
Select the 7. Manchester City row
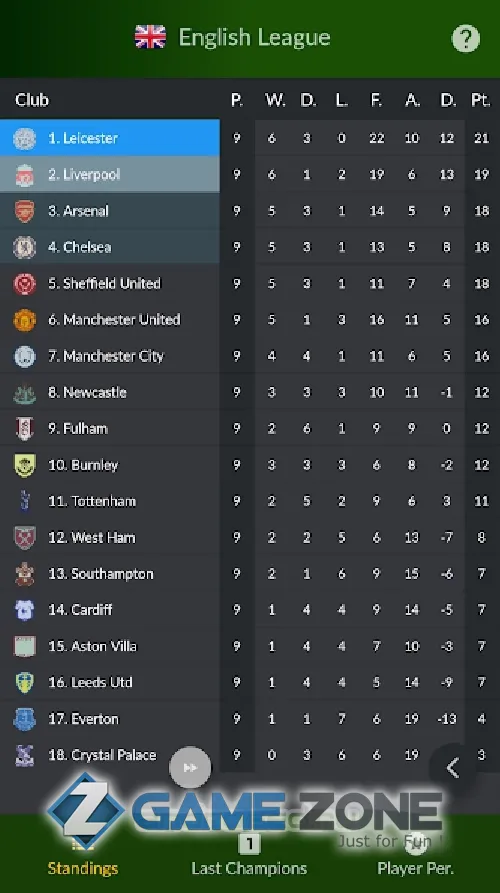(250, 357)
